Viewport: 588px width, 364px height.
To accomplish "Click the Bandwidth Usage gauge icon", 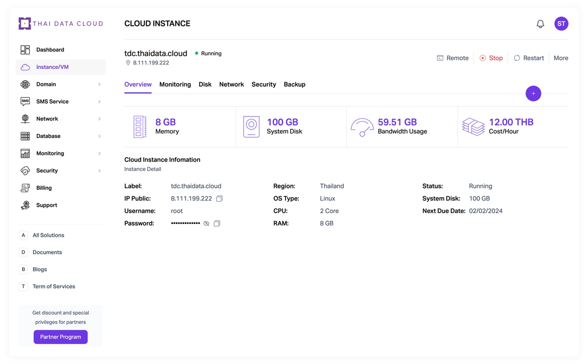I will click(362, 127).
